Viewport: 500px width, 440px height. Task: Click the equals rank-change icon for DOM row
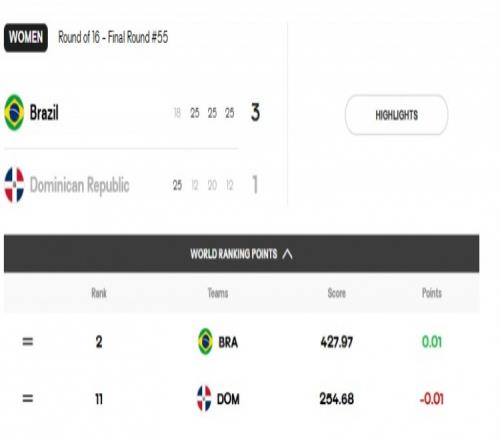pyautogui.click(x=28, y=398)
